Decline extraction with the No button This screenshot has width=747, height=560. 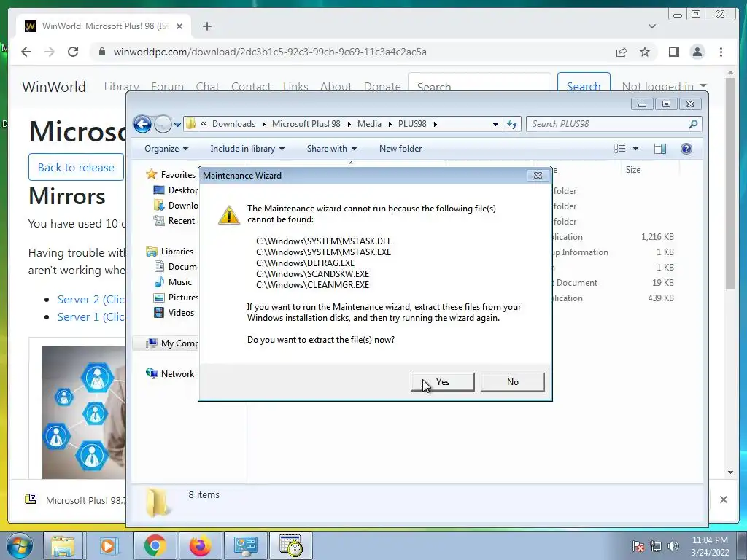click(513, 382)
